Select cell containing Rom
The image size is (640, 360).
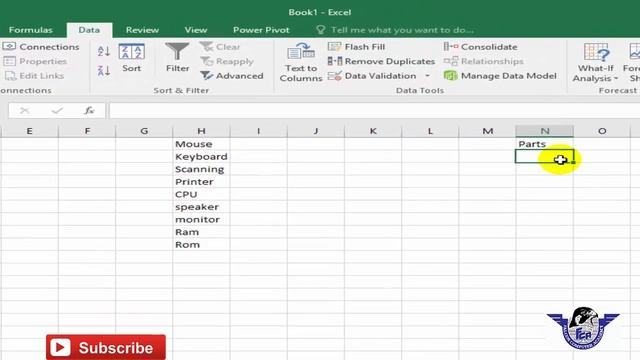pos(201,245)
